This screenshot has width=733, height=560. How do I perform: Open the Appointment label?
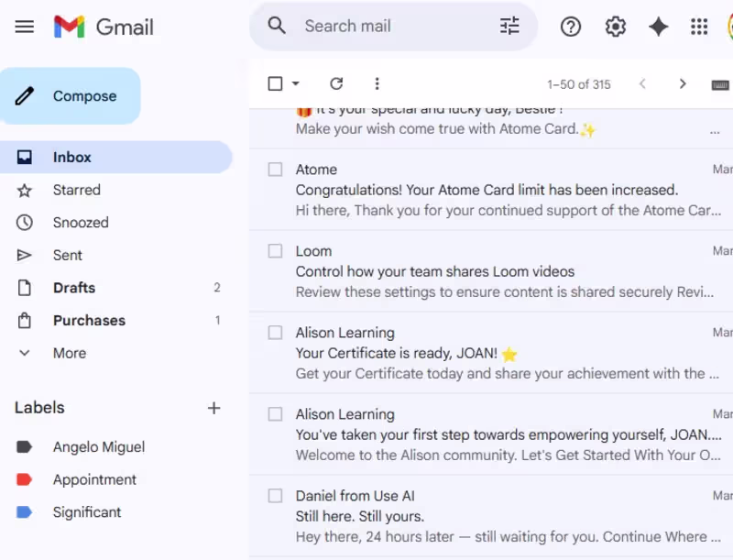[x=116, y=479]
